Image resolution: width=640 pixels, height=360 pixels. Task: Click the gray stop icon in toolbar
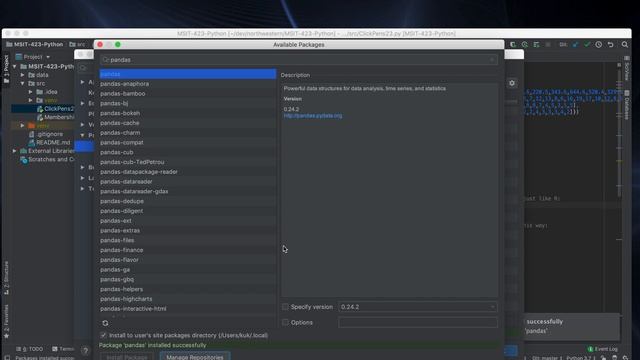(x=548, y=44)
